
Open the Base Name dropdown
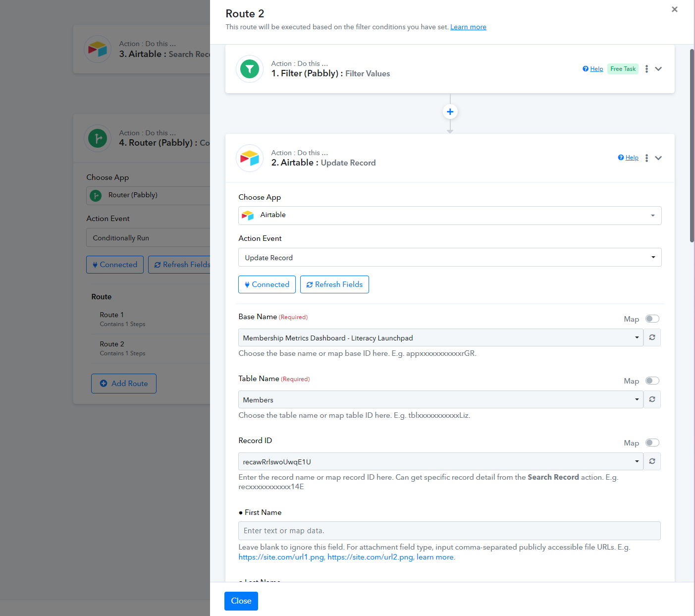441,337
